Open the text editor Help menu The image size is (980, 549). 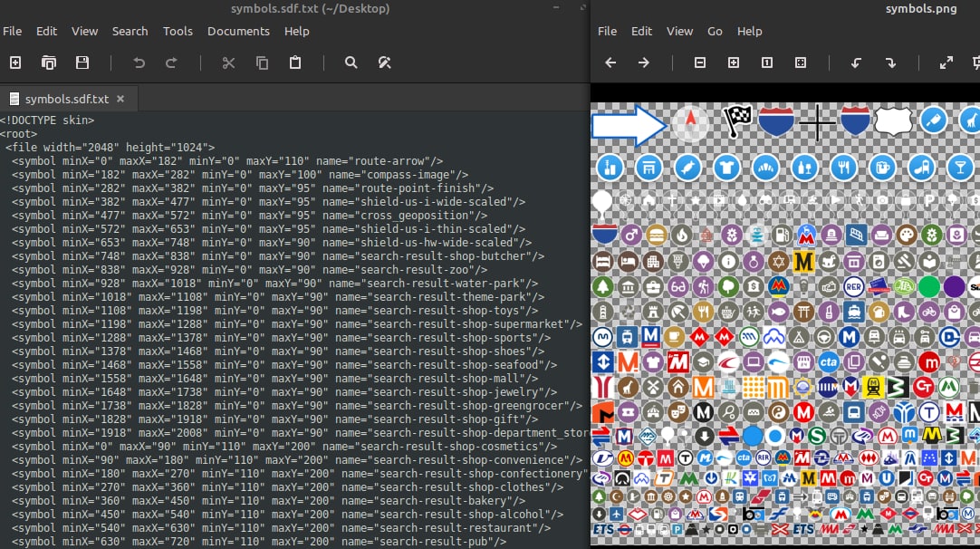[x=296, y=32]
